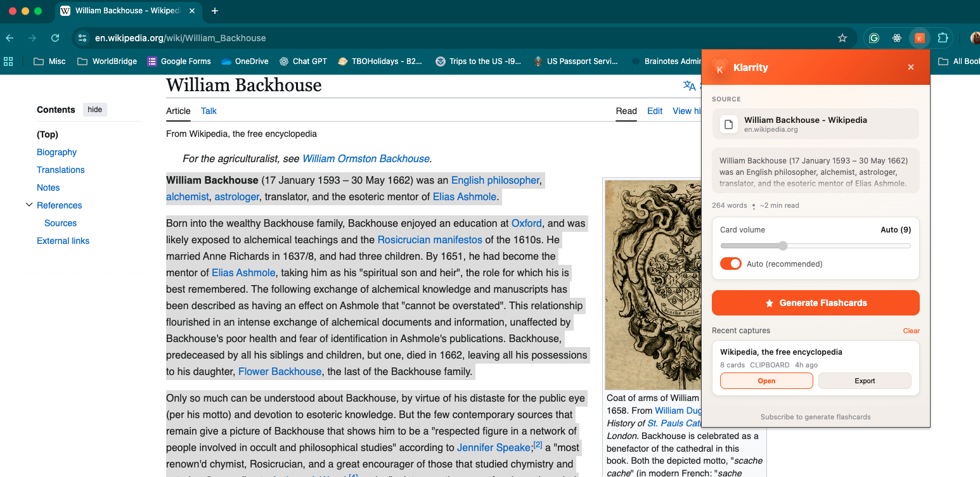Jump to (Top) in contents
980x477 pixels.
pos(48,134)
